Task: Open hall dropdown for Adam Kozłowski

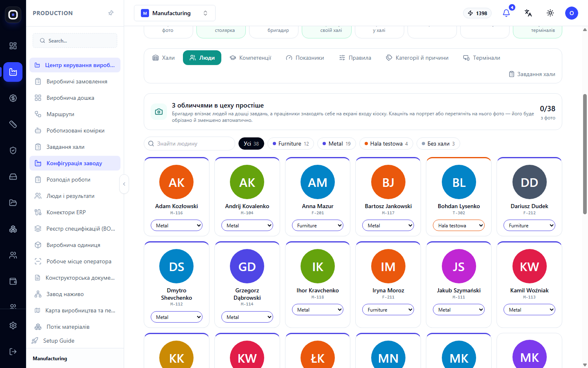Action: point(176,225)
